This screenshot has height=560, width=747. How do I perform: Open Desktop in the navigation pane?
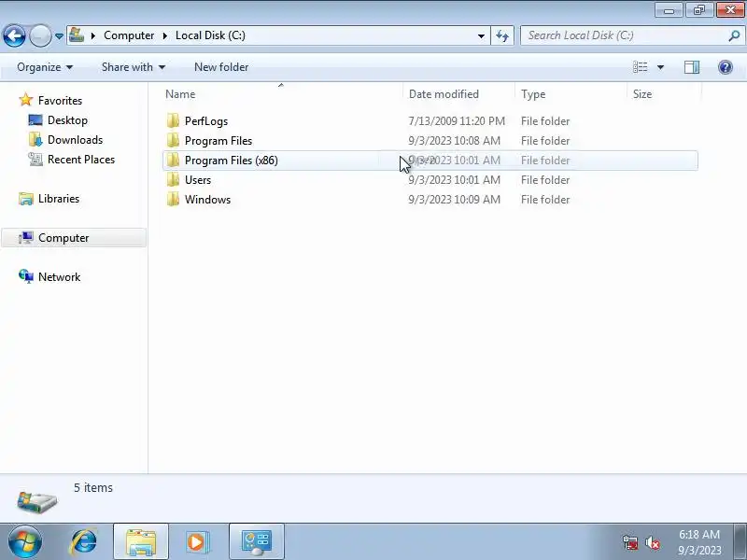tap(67, 120)
